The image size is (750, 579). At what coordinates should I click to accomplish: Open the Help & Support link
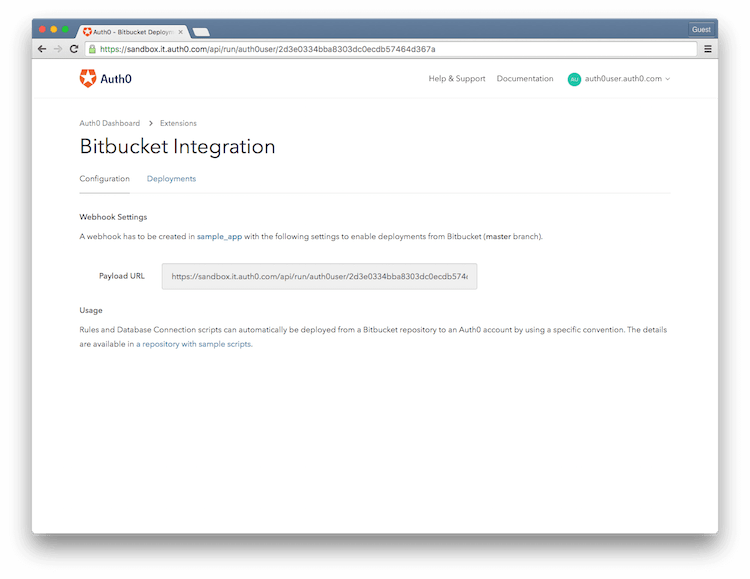pyautogui.click(x=457, y=78)
